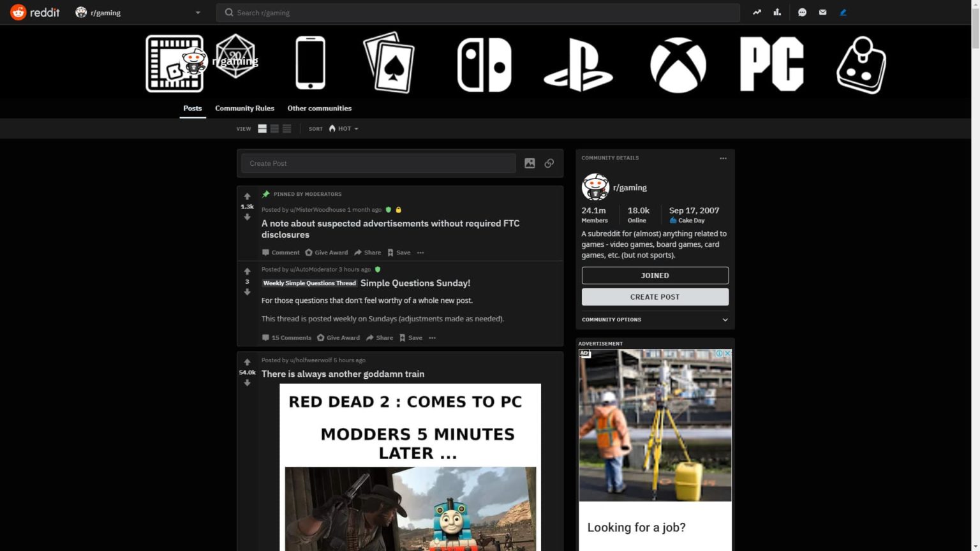980x551 pixels.
Task: Attach an image to a new post
Action: [530, 163]
